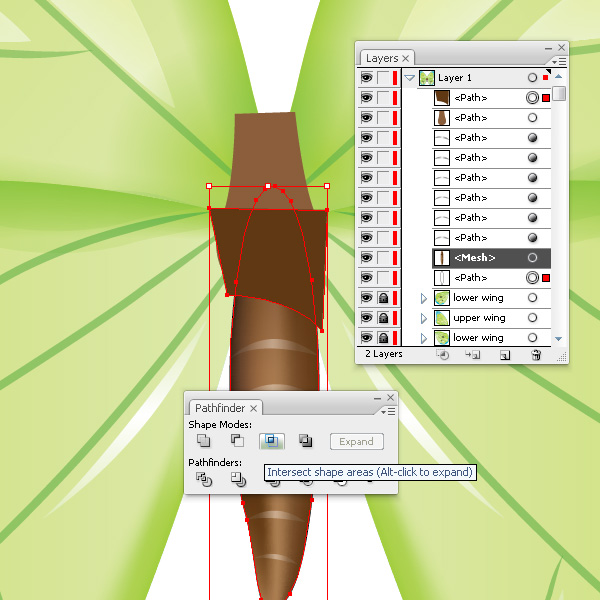Click Layers panel scrollbar down arrow
This screenshot has width=600, height=600.
click(x=558, y=339)
